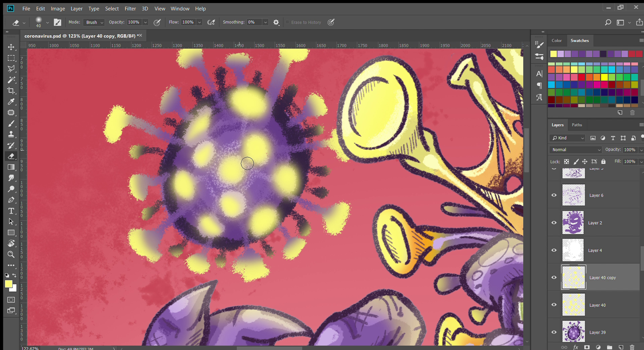Expand the Kind layer filter dropdown
Image resolution: width=644 pixels, height=350 pixels.
point(568,138)
